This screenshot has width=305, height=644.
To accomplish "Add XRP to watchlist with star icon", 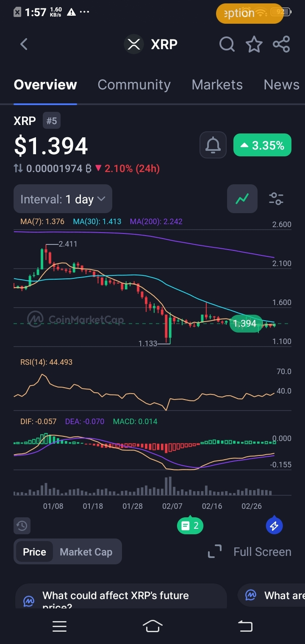I will (254, 44).
